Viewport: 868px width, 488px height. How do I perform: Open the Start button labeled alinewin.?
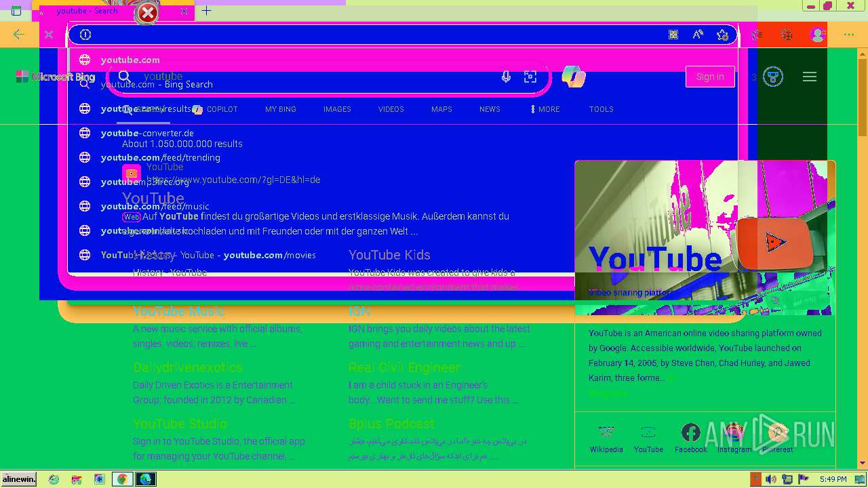point(19,479)
